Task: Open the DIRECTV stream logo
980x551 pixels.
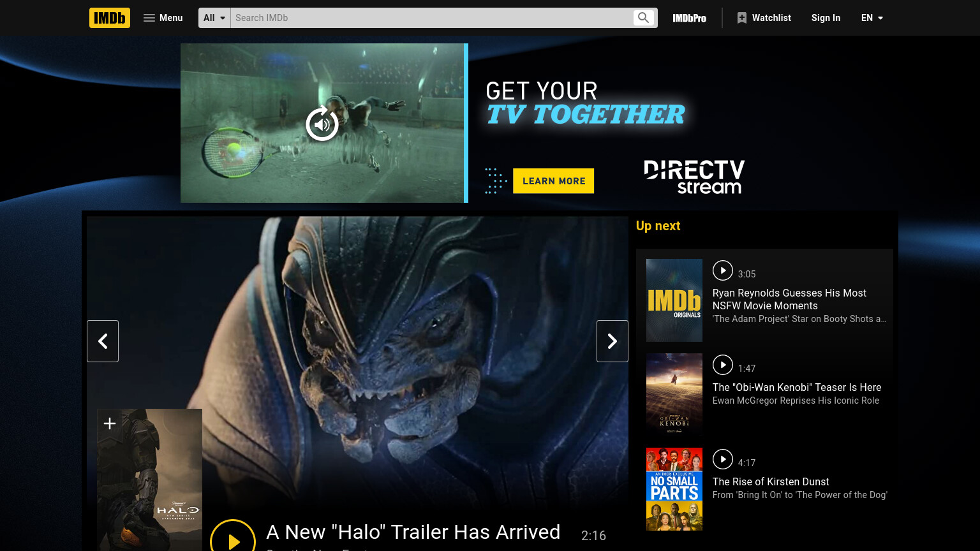Action: 694,177
